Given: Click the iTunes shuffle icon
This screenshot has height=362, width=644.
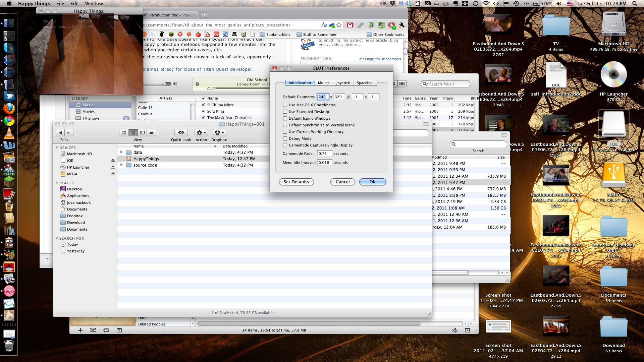Looking at the screenshot, I should (x=93, y=330).
